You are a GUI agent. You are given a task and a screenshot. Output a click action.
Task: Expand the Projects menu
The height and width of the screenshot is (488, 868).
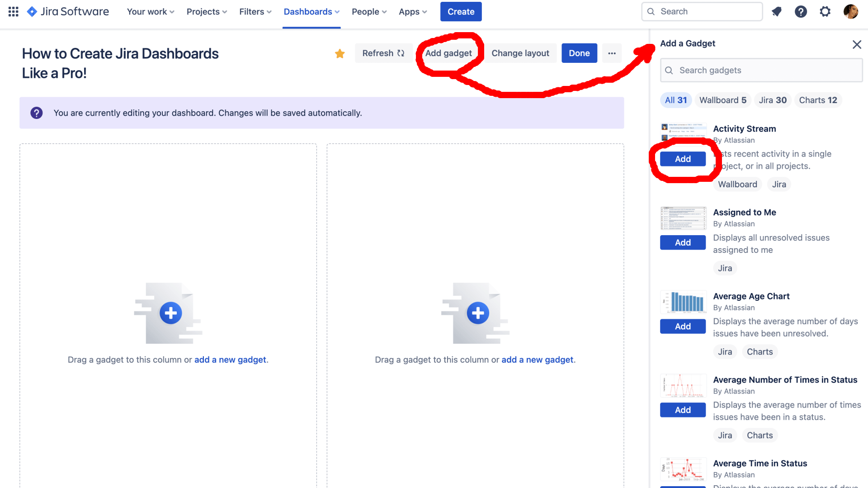(x=207, y=12)
